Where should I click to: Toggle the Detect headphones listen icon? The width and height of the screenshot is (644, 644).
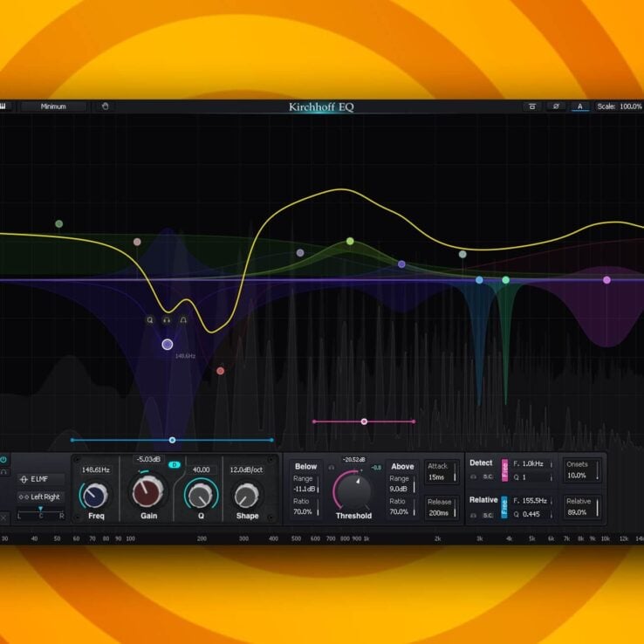(473, 476)
